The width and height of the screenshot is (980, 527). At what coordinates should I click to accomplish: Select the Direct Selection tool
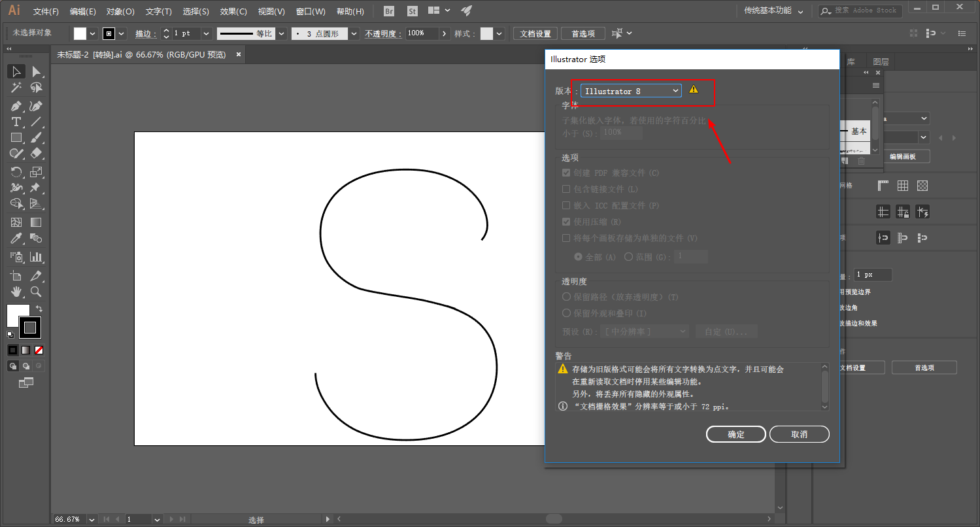tap(36, 72)
